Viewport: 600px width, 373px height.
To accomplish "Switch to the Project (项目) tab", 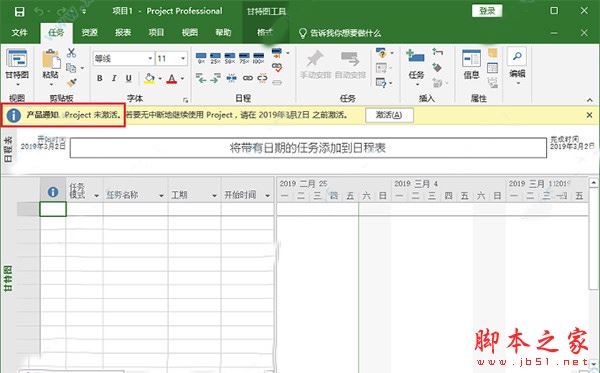I will pos(156,33).
